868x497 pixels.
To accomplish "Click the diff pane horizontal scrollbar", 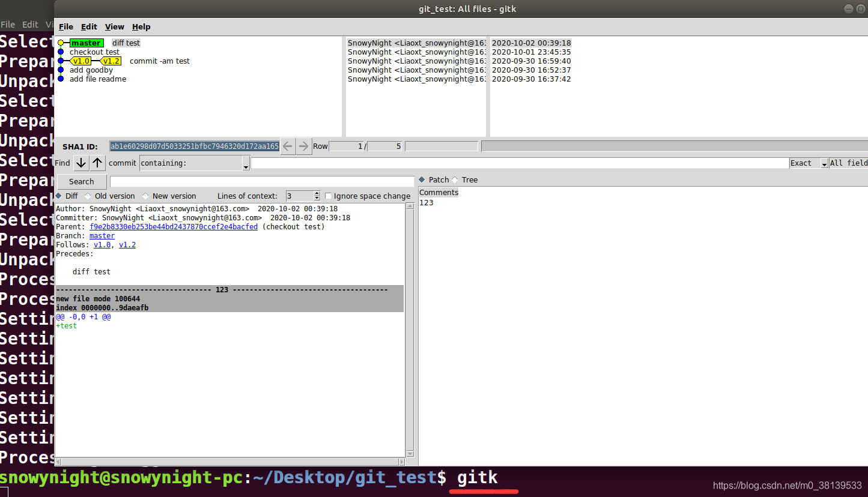I will (230, 462).
